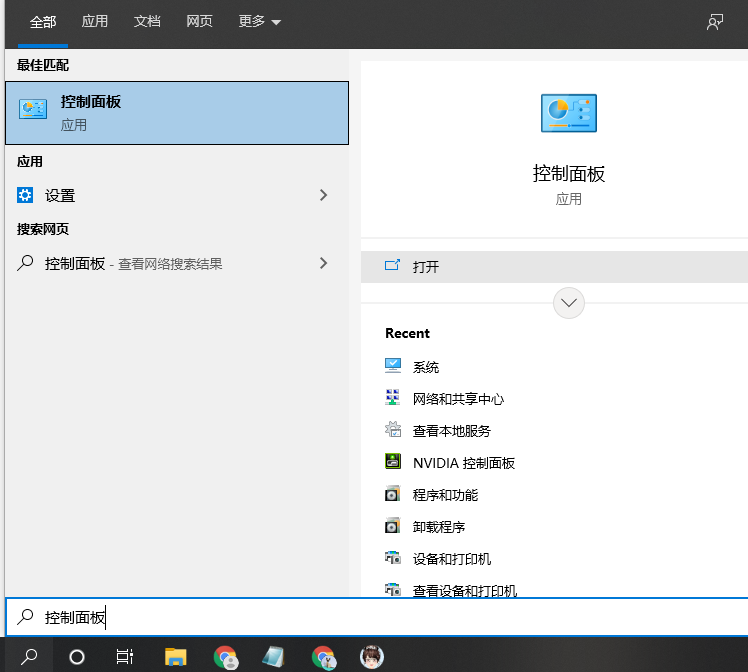Switch to the 应用 tab

pyautogui.click(x=95, y=21)
